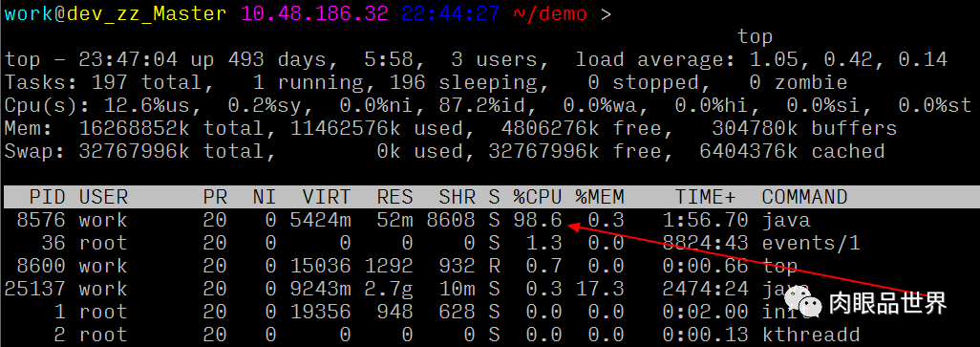Select the 17.3 memory percentage

(x=600, y=289)
